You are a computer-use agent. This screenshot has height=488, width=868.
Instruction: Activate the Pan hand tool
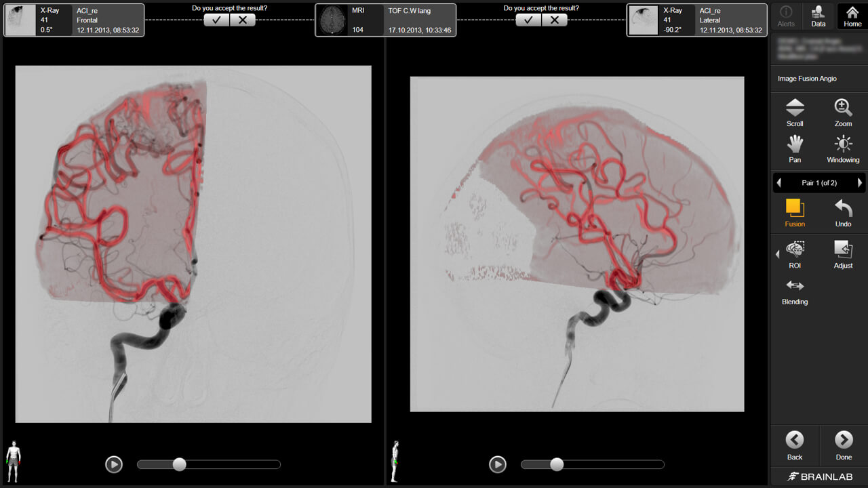pos(795,148)
